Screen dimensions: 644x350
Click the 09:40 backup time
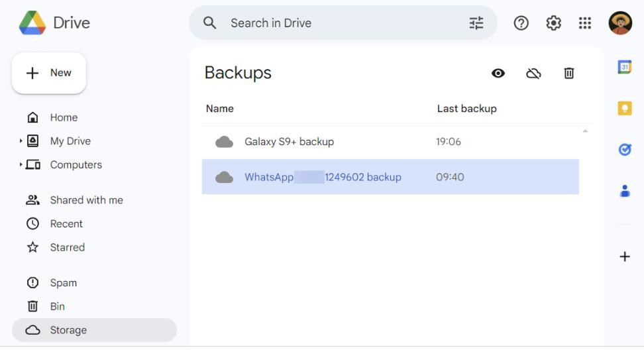click(450, 177)
